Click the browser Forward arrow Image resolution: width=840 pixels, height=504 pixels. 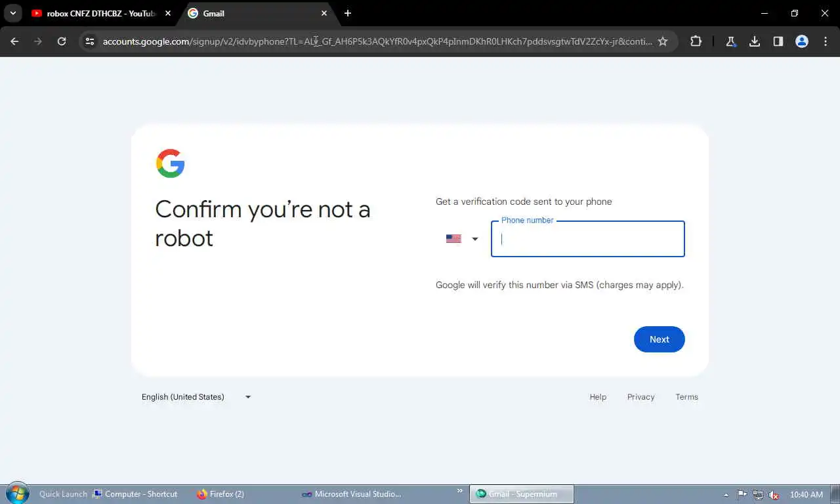click(x=38, y=41)
